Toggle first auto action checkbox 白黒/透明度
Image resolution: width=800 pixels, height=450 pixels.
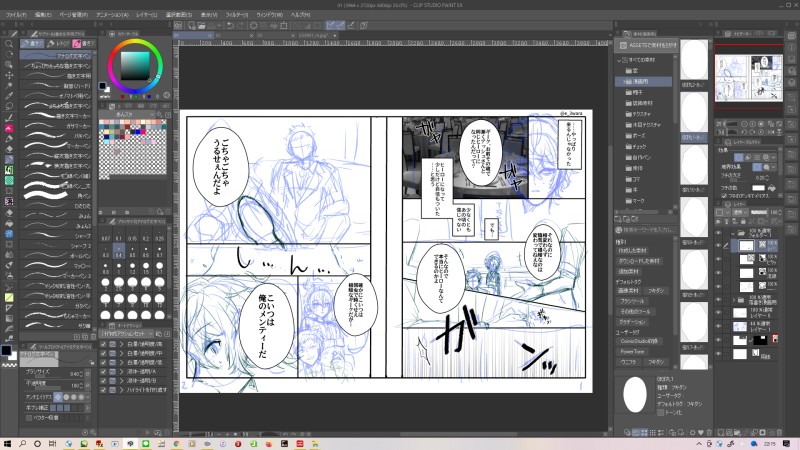[x=104, y=344]
